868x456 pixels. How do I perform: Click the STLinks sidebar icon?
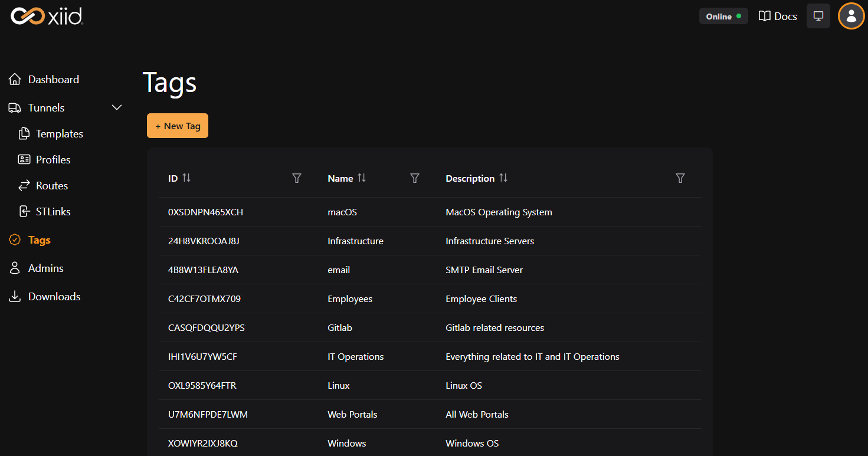[24, 212]
